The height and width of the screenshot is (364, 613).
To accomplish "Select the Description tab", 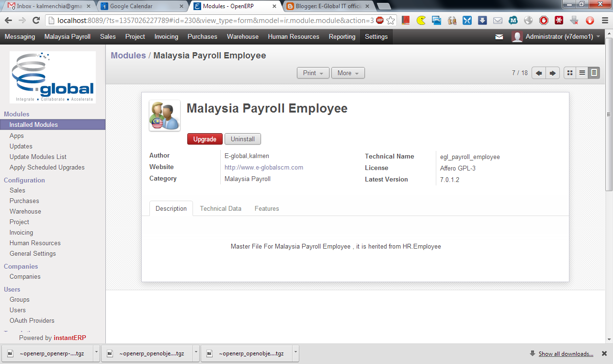I will 171,208.
